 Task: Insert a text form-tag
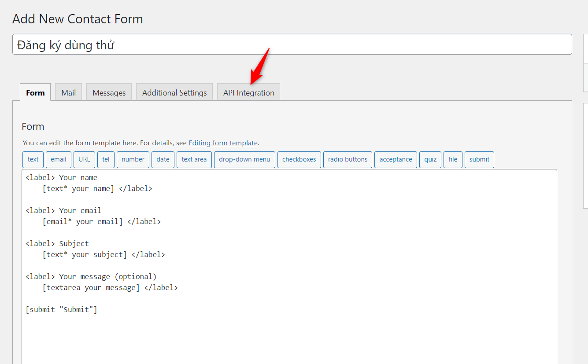coord(33,159)
